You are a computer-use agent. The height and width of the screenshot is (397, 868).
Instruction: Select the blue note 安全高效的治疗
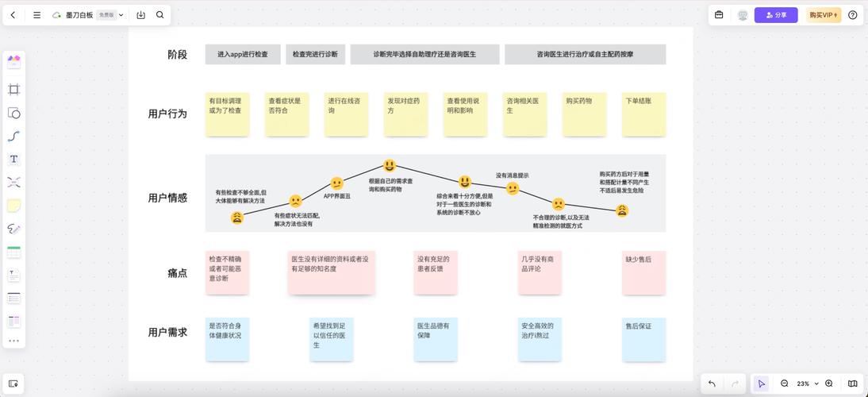pyautogui.click(x=540, y=339)
